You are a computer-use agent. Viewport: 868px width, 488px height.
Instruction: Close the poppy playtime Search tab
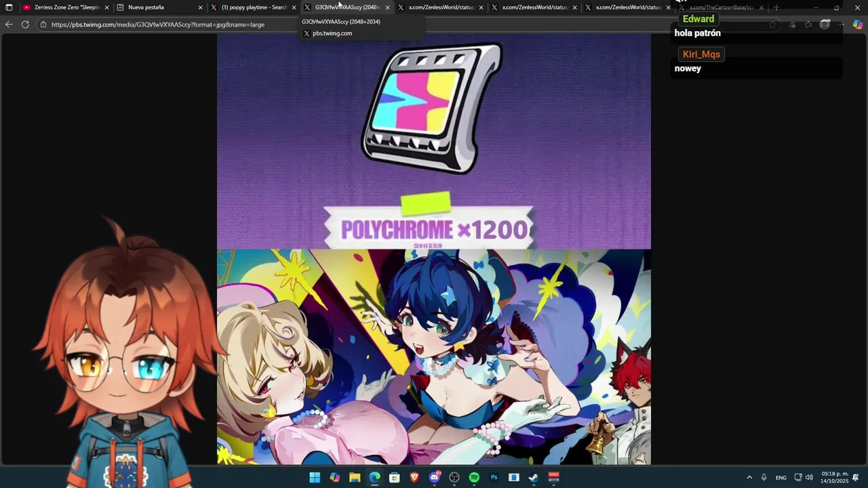pyautogui.click(x=294, y=7)
